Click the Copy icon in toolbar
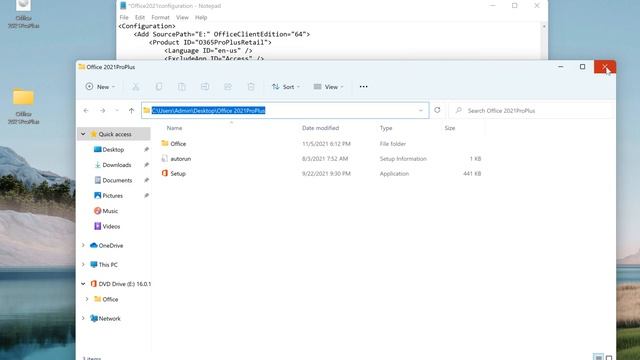The width and height of the screenshot is (640, 360). 159,87
